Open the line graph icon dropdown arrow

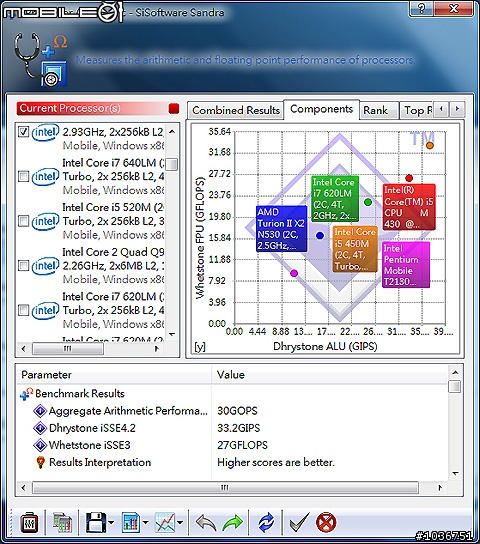[180, 522]
